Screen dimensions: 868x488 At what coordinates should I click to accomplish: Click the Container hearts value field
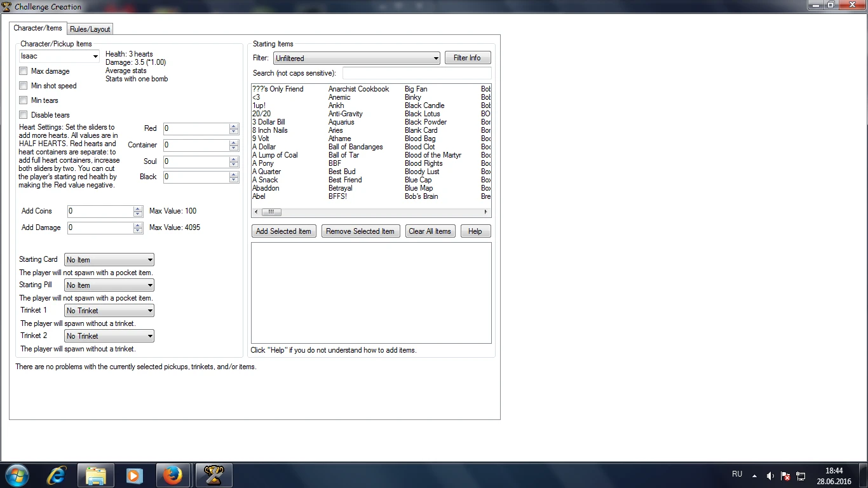coord(196,145)
